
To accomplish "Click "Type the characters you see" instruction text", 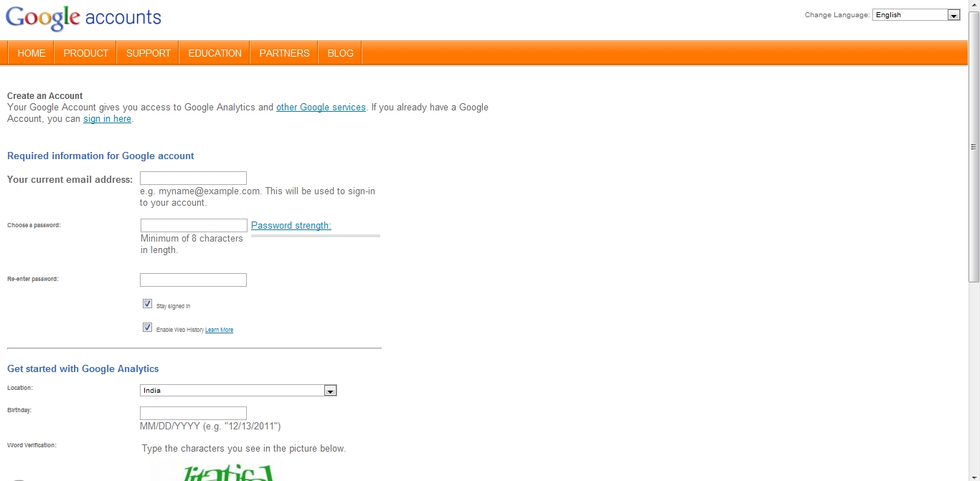I will pos(244,449).
